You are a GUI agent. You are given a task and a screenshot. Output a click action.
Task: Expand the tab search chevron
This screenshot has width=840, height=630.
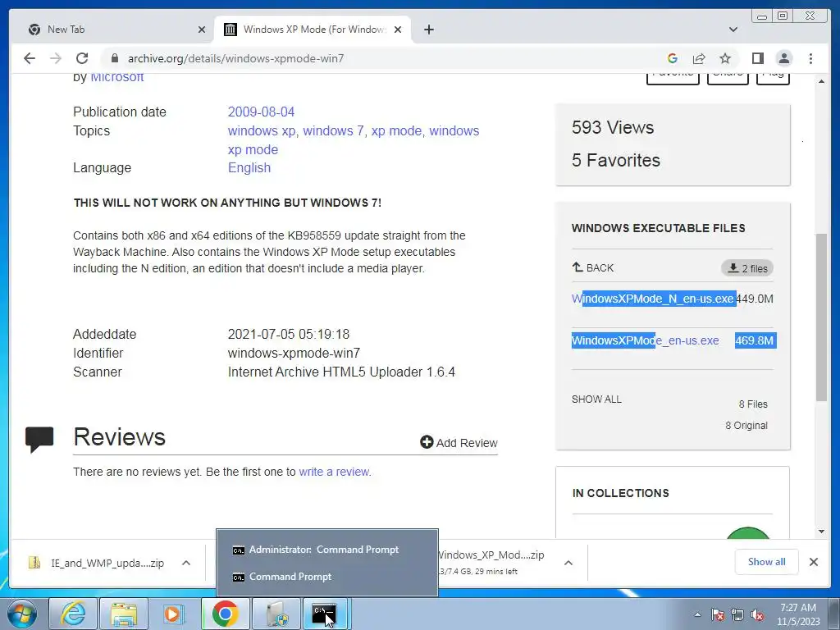click(733, 30)
